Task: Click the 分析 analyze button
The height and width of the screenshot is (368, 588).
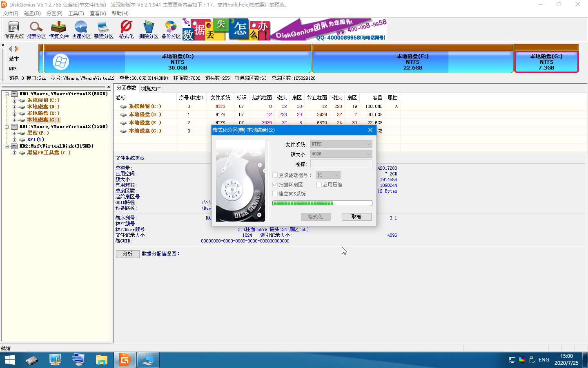Action: tap(128, 254)
